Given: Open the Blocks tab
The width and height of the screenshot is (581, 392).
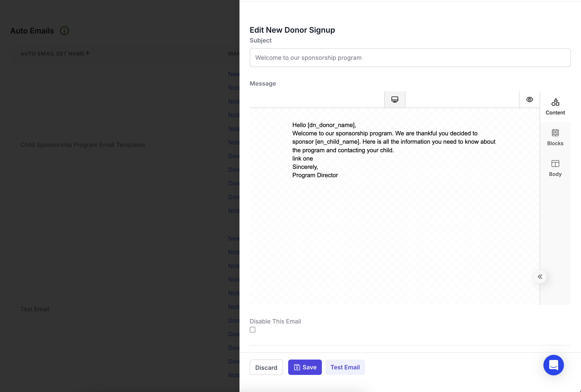Looking at the screenshot, I should pyautogui.click(x=555, y=137).
